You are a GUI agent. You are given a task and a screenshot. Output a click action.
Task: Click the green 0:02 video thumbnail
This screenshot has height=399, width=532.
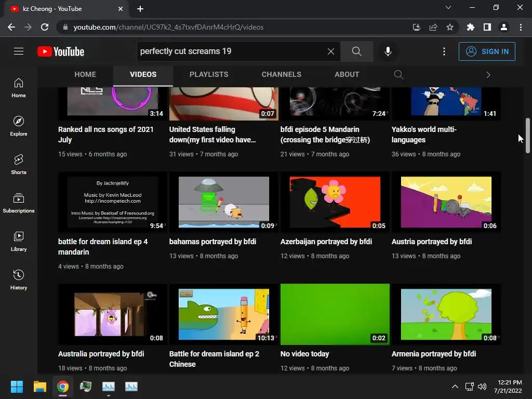(335, 314)
